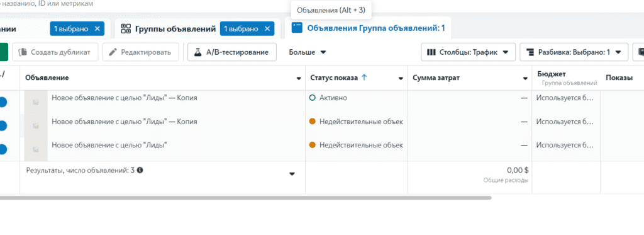Toggle on/off switch for the active 'Копия' ad
The width and height of the screenshot is (644, 235).
point(3,102)
